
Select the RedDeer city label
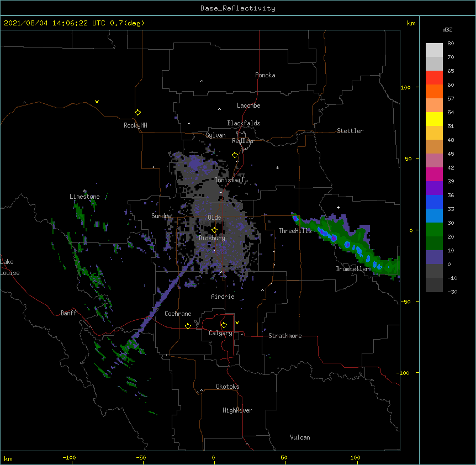point(243,141)
